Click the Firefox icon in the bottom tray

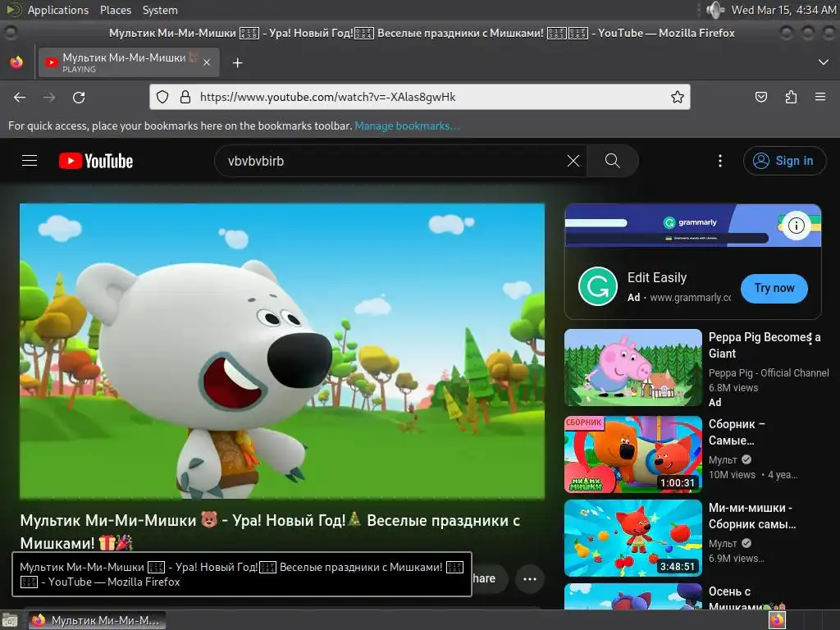click(x=777, y=620)
